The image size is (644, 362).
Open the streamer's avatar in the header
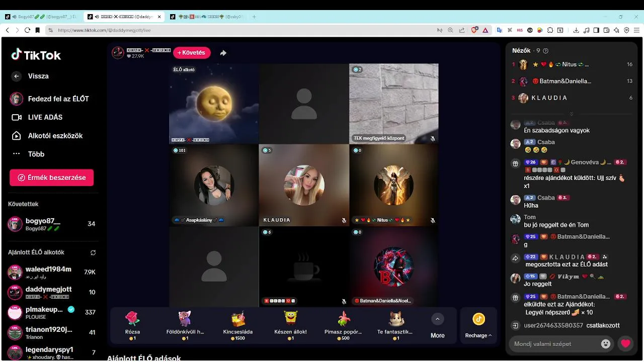(118, 53)
